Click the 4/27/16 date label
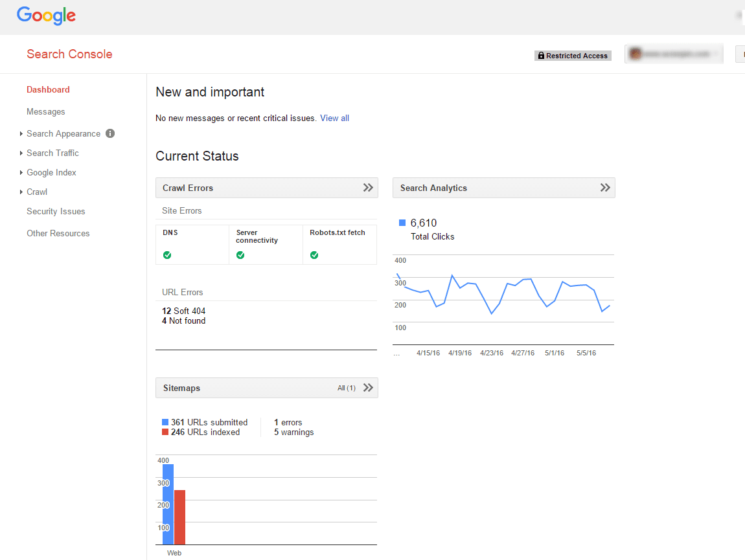This screenshot has width=745, height=560. (x=523, y=353)
